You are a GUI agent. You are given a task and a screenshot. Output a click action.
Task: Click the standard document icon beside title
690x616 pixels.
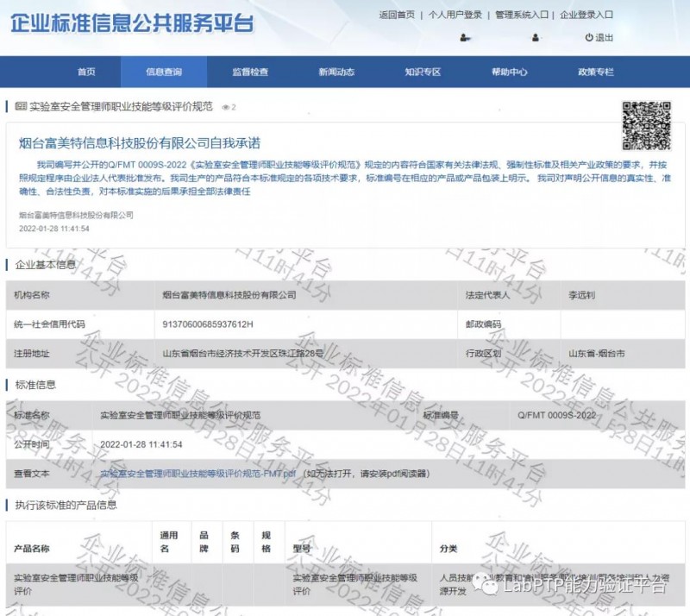point(21,107)
